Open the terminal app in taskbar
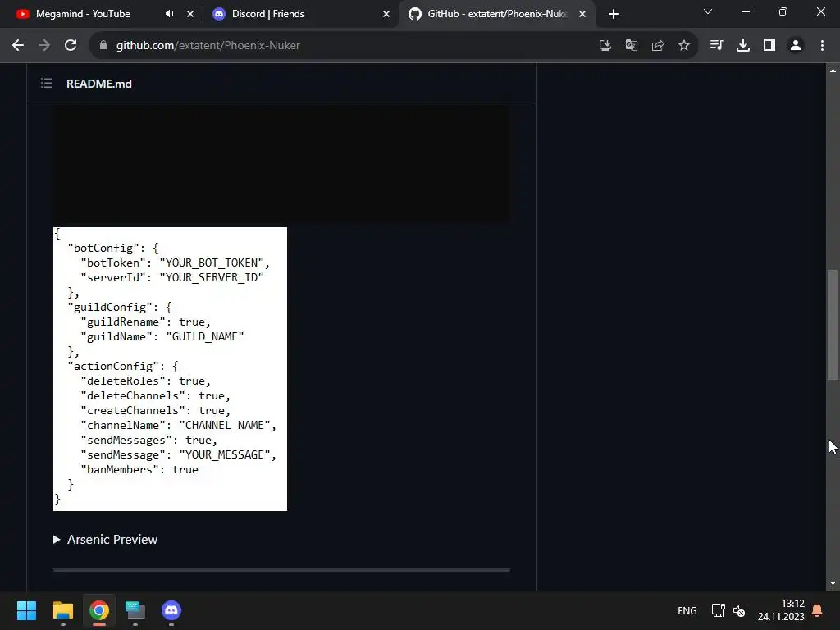 coord(135,610)
